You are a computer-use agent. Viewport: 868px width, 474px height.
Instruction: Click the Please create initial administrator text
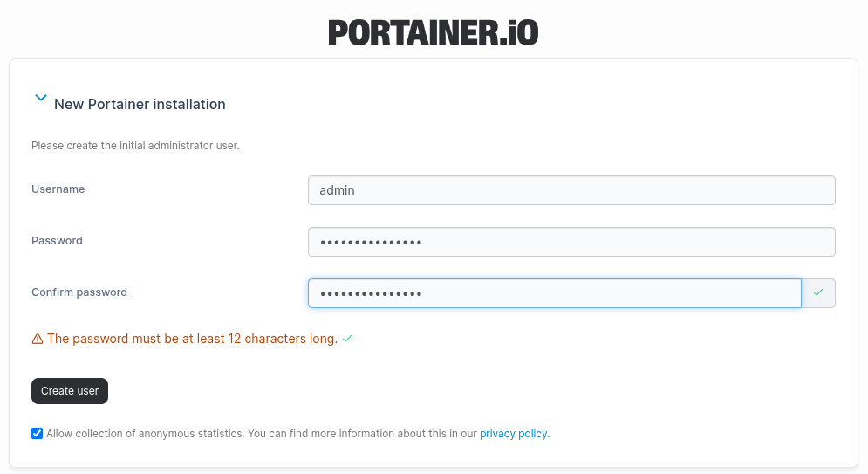click(x=135, y=146)
